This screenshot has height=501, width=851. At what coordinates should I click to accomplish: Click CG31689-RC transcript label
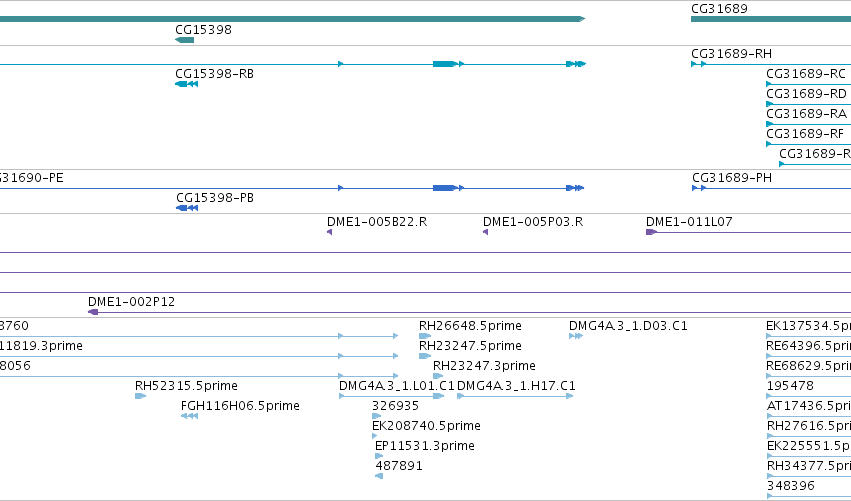coord(806,74)
